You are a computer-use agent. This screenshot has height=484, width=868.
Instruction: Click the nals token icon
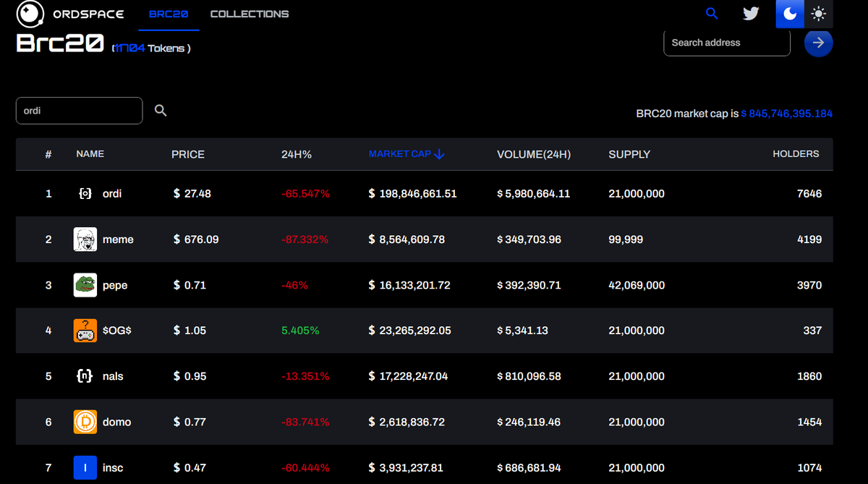(85, 376)
